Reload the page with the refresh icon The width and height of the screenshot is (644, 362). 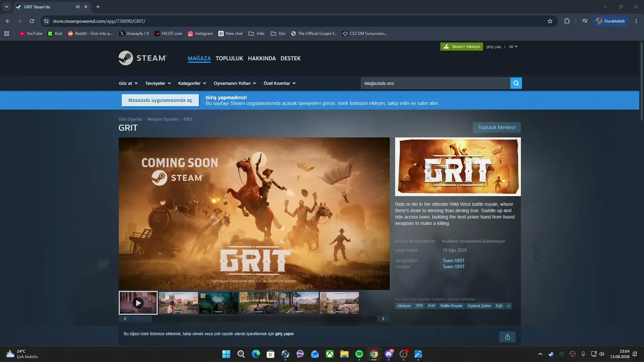(32, 21)
